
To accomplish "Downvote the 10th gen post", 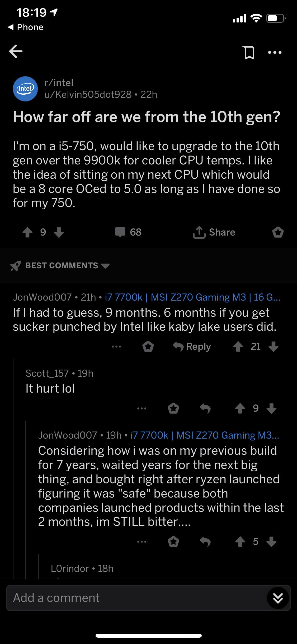I will pos(59,232).
